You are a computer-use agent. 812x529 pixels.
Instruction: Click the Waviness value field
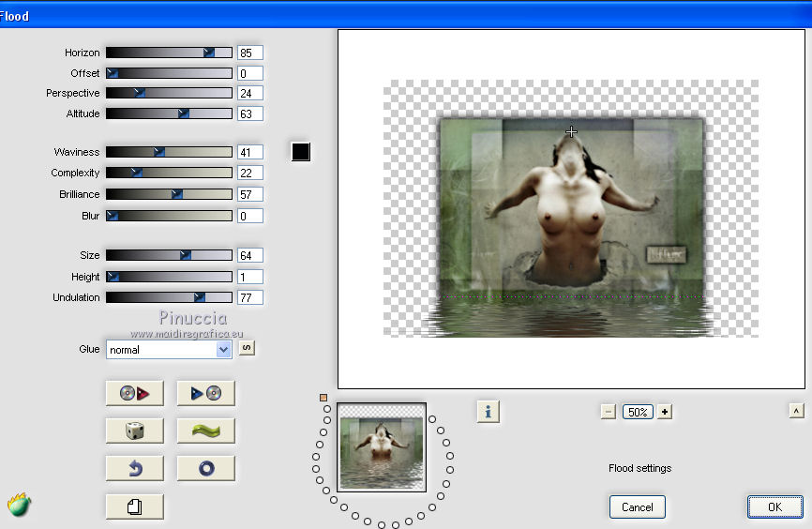pos(250,152)
